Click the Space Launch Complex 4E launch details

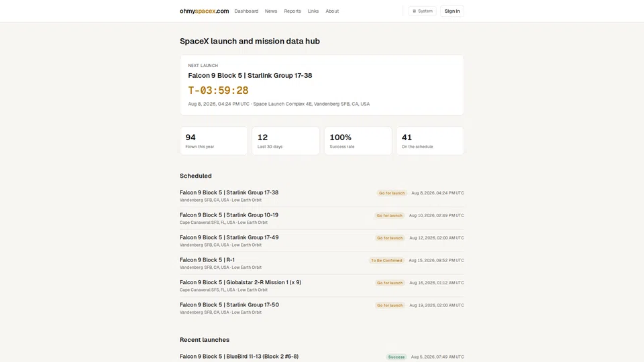point(279,104)
